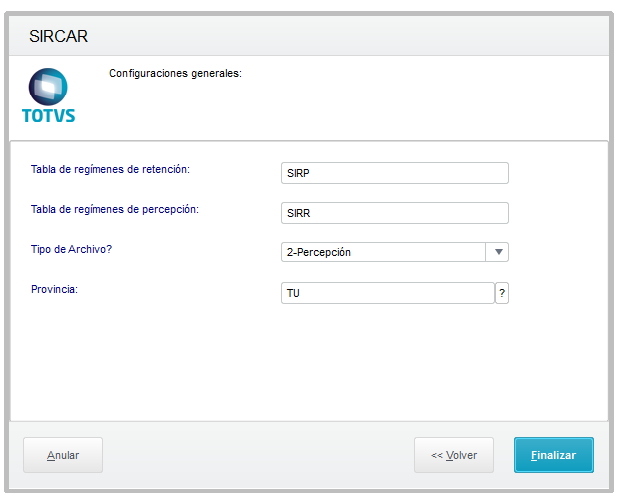Select the 2-Percepción combo box field
This screenshot has width=620, height=497.
384,252
